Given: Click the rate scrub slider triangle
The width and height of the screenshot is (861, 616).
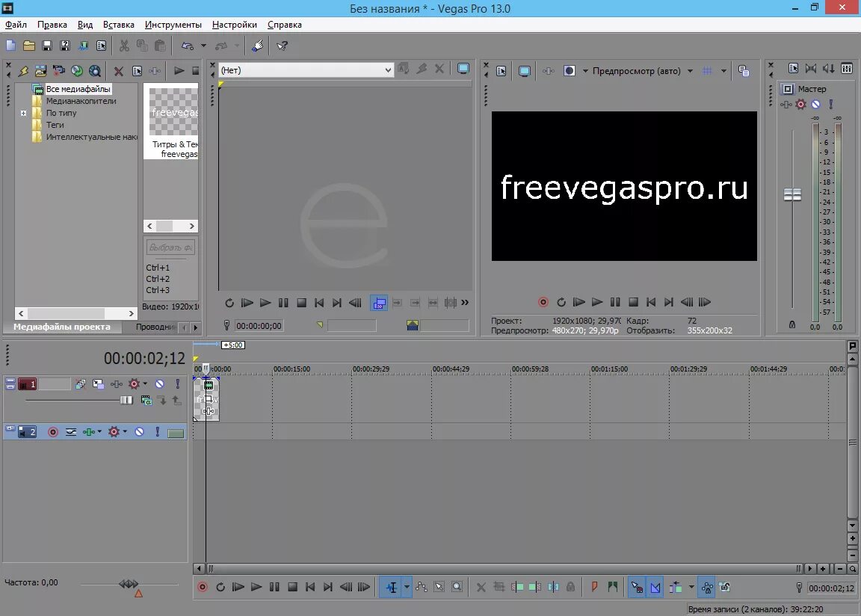Looking at the screenshot, I should tap(138, 594).
